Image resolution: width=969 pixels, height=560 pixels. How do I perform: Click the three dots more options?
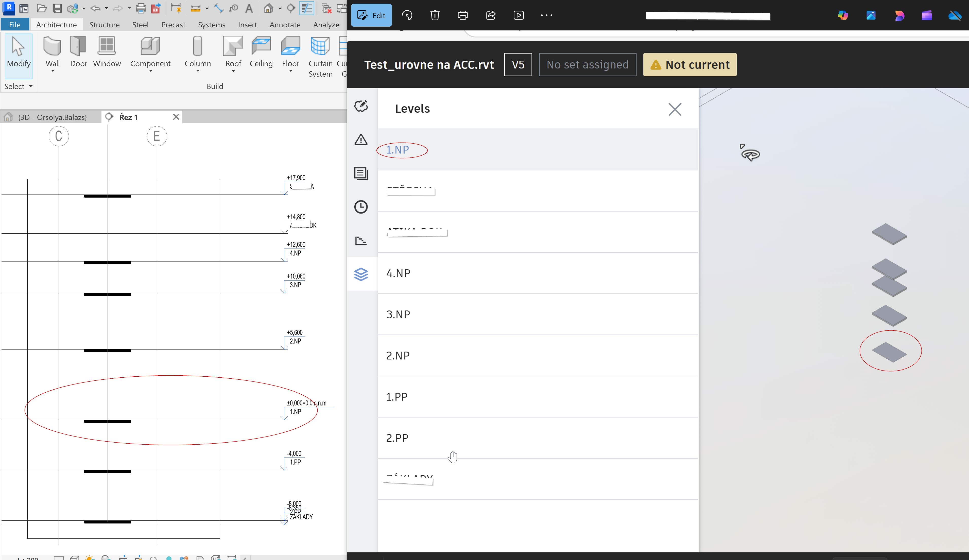pos(546,15)
